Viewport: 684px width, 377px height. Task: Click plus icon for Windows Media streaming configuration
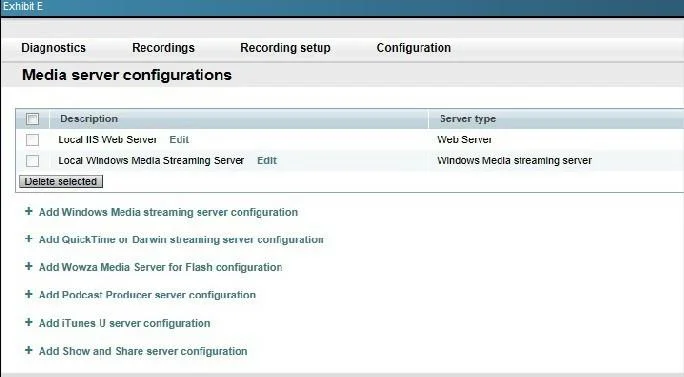point(29,212)
